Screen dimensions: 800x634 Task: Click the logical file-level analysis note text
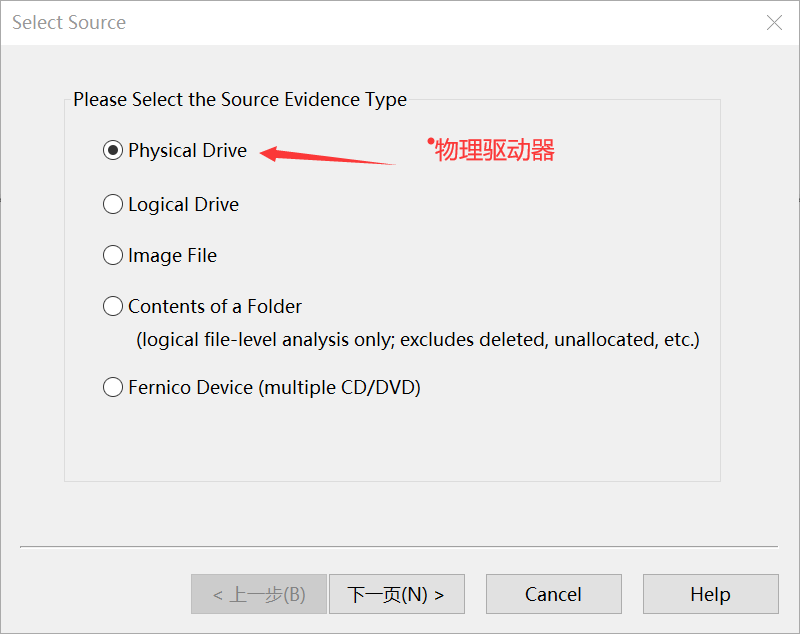pos(418,339)
